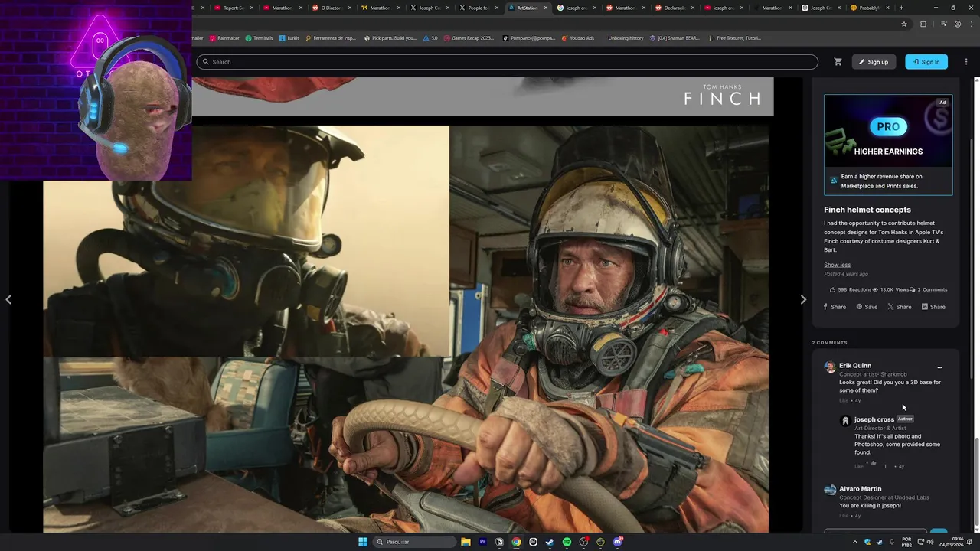Switch keyboard language POR PTB2
This screenshot has width=980, height=551.
tap(906, 542)
